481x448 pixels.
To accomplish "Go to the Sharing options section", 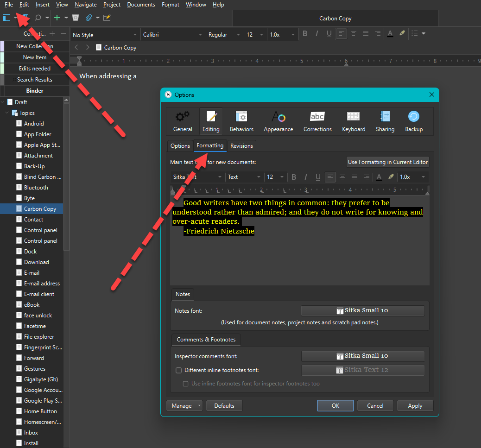I will (x=385, y=121).
